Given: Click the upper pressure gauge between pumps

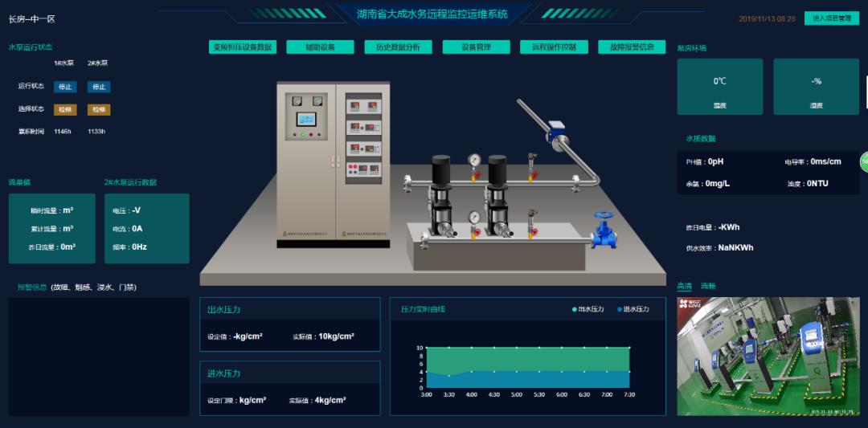Looking at the screenshot, I should (x=474, y=161).
